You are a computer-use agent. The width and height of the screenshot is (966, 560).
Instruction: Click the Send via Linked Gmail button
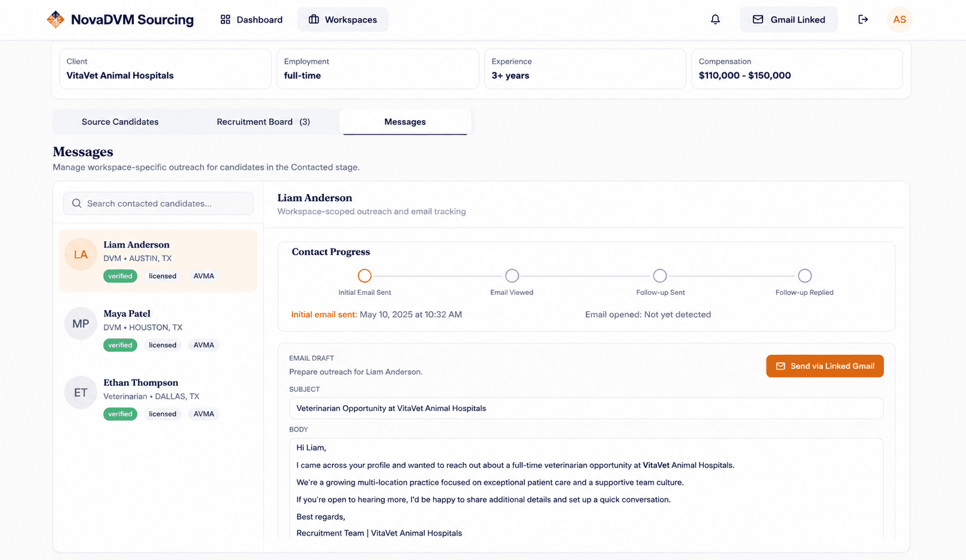click(x=825, y=366)
